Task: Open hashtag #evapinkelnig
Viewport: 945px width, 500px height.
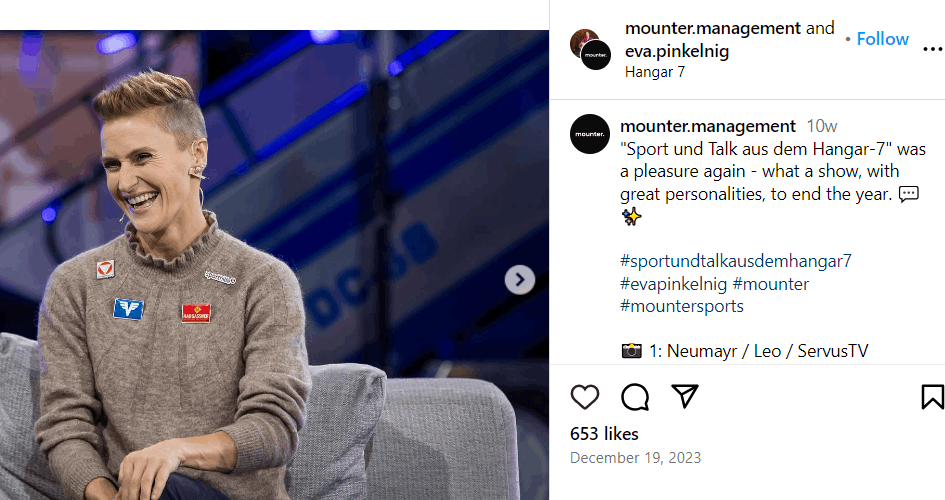Action: point(673,284)
